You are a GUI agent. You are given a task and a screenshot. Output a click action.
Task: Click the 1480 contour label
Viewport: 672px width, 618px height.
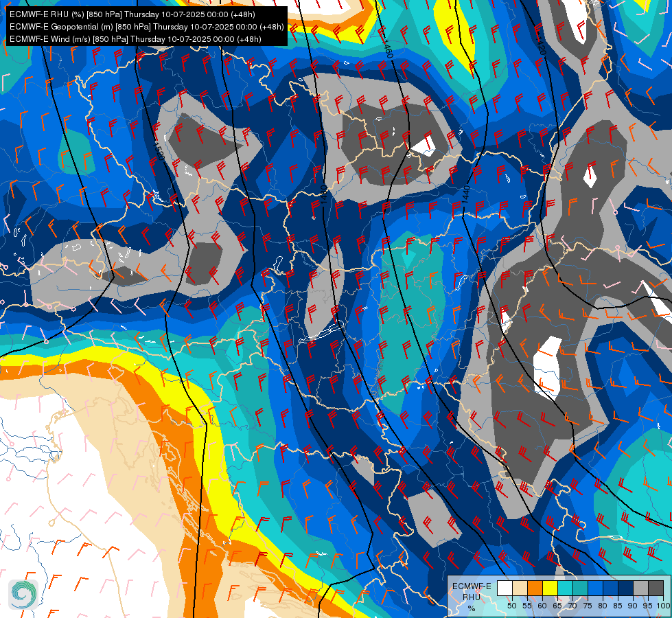point(324,195)
